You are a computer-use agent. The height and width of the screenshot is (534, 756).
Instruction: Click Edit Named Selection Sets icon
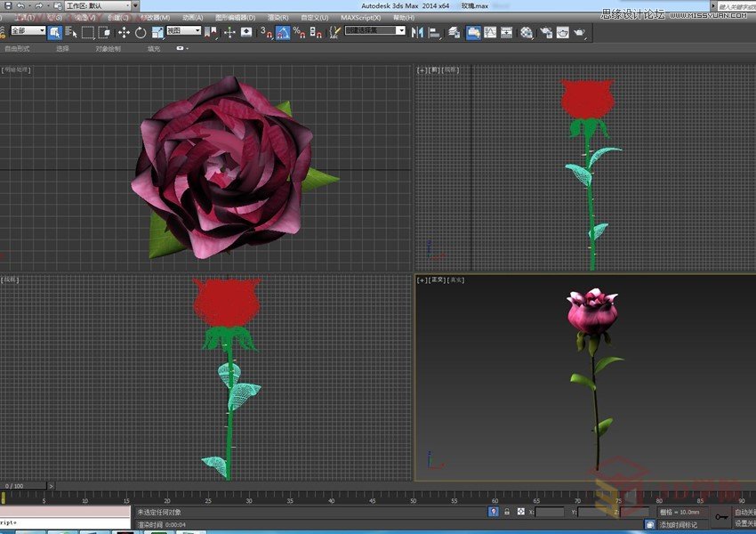pyautogui.click(x=334, y=33)
